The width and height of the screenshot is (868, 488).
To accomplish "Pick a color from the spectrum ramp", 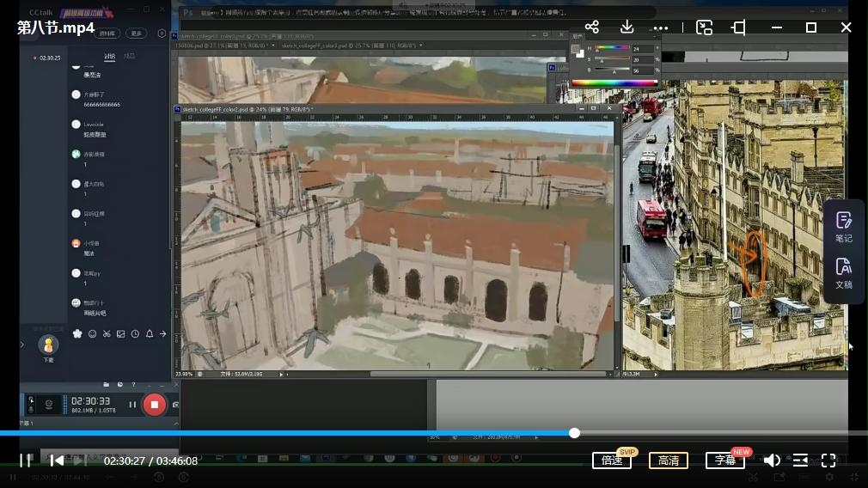I will pyautogui.click(x=614, y=83).
